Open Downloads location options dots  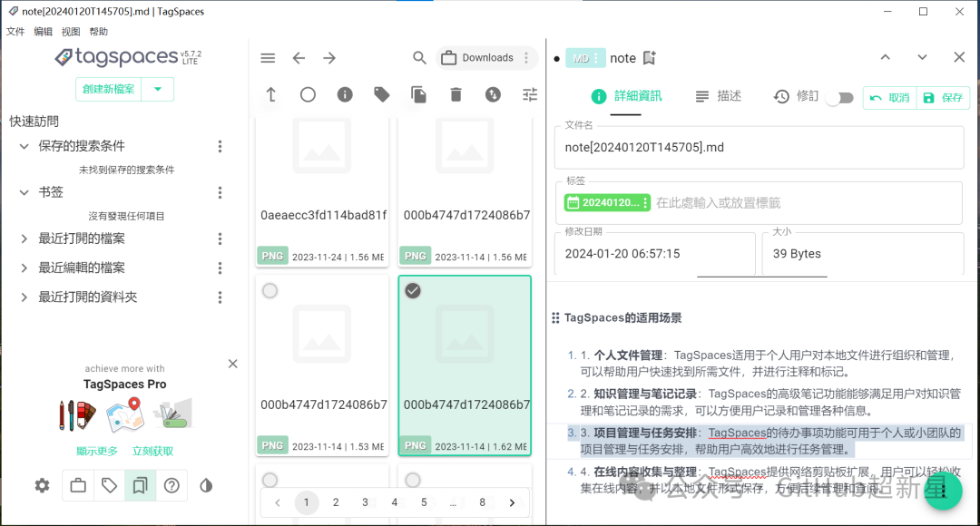526,58
